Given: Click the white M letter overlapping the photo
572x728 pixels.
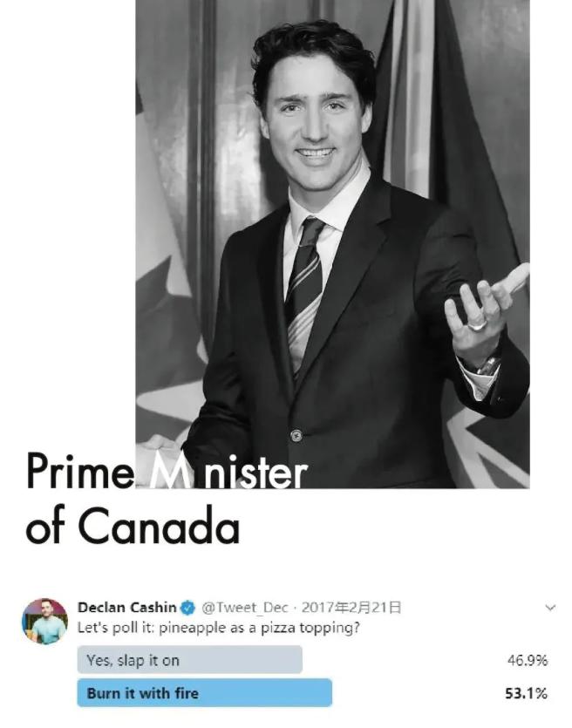Looking at the screenshot, I should tap(169, 470).
